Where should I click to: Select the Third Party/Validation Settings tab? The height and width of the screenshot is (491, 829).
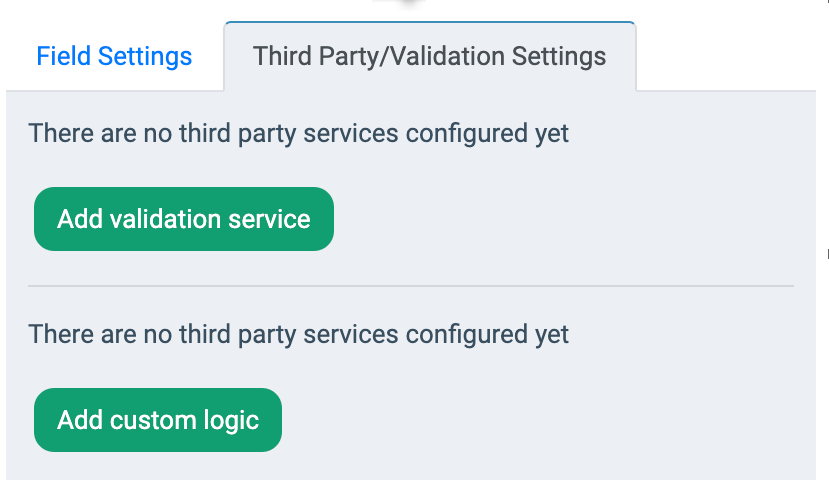(429, 56)
